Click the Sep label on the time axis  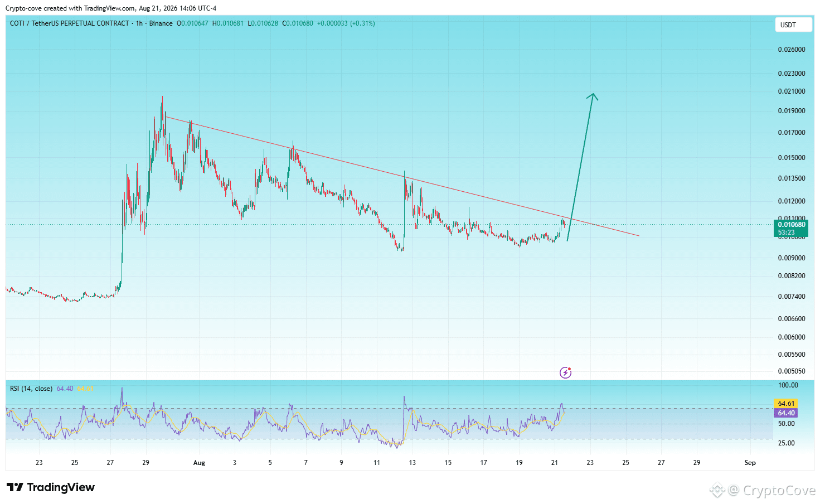tap(750, 463)
